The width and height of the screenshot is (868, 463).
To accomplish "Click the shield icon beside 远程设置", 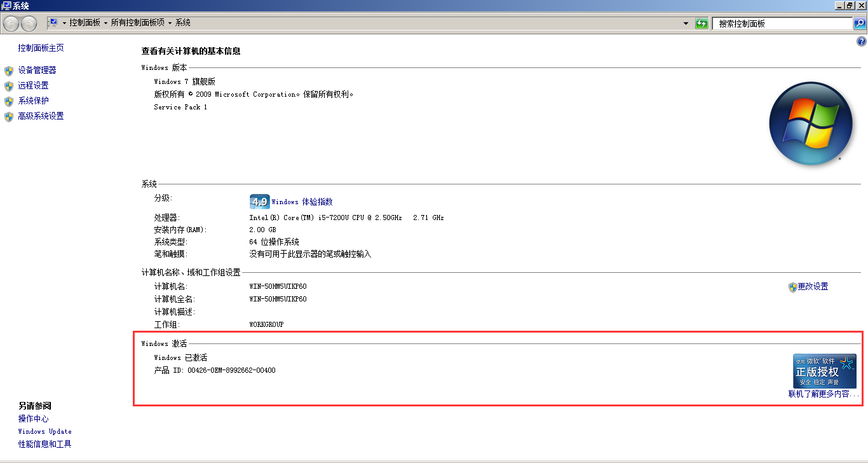I will [x=9, y=86].
